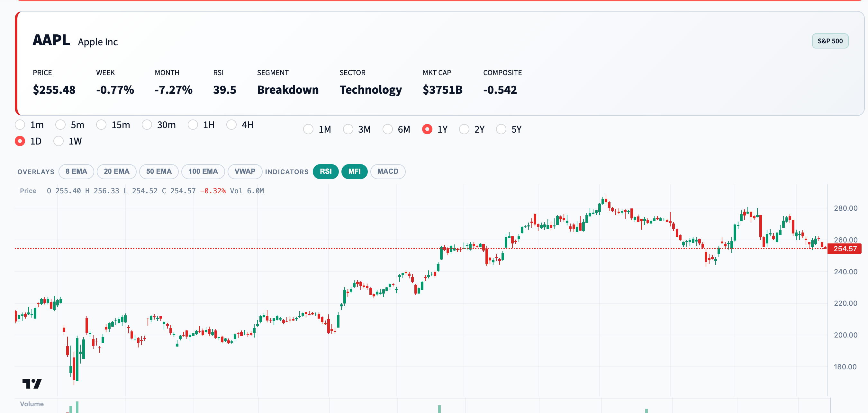
Task: Select the 5m interval option
Action: pos(61,125)
